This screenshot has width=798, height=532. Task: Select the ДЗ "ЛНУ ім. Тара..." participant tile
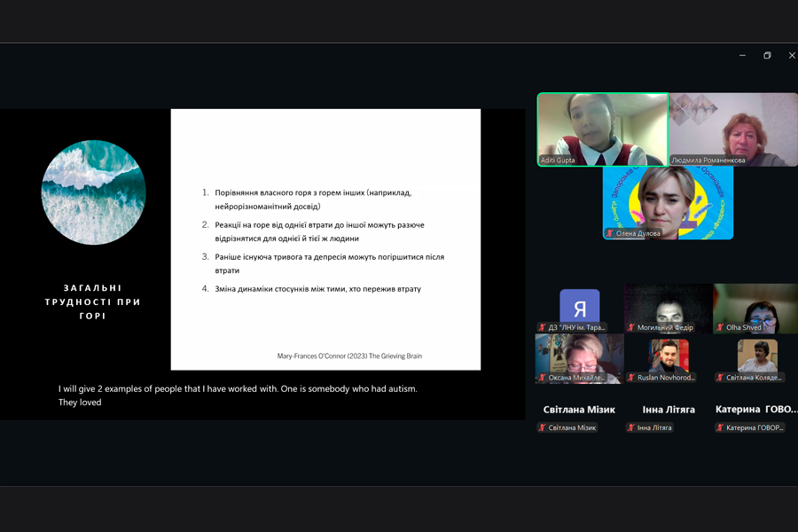tap(579, 309)
